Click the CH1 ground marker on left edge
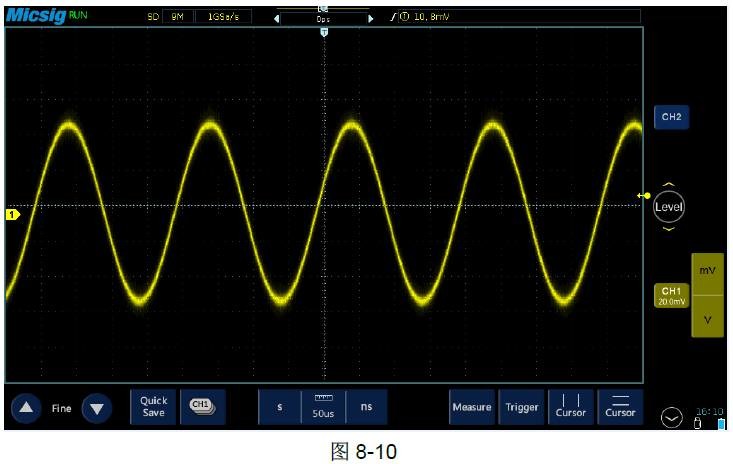Viewport: 733px width, 464px height. pyautogui.click(x=13, y=214)
